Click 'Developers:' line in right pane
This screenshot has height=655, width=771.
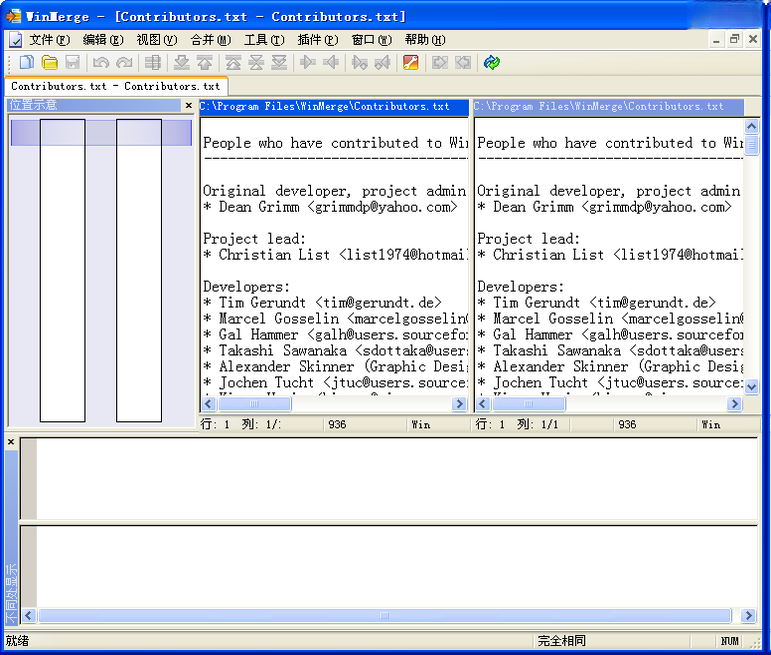tap(521, 287)
